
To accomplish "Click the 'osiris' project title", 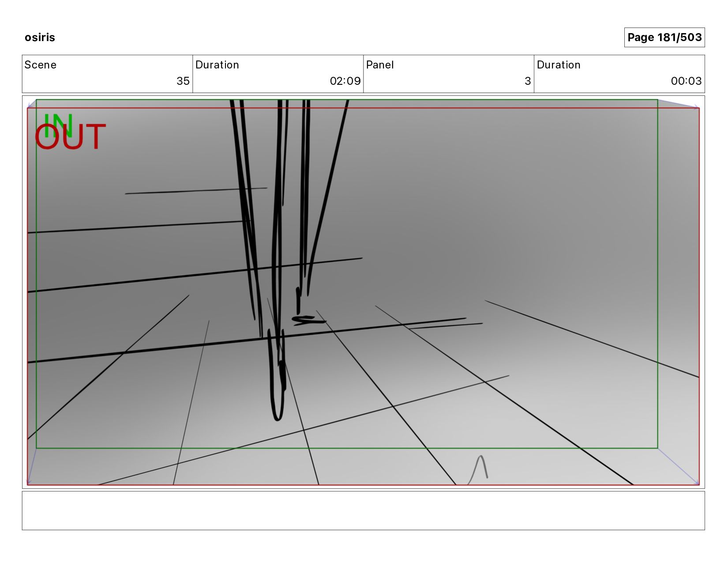I will (40, 38).
